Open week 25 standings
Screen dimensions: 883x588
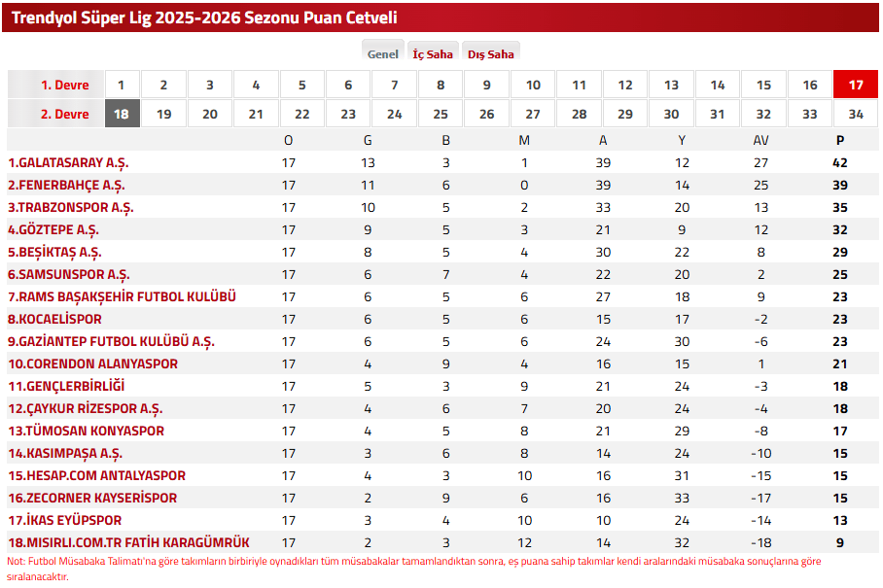pyautogui.click(x=441, y=114)
